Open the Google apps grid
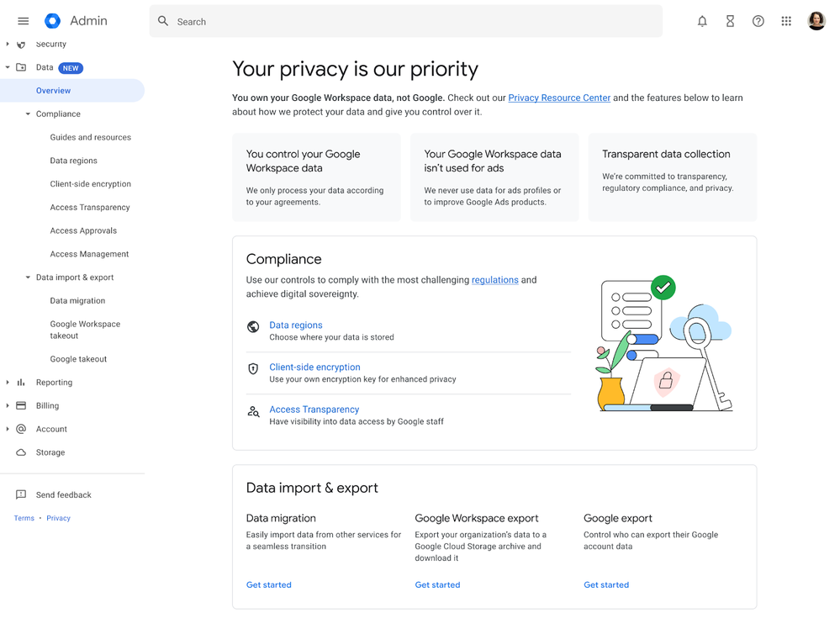The height and width of the screenshot is (629, 840). coord(786,21)
